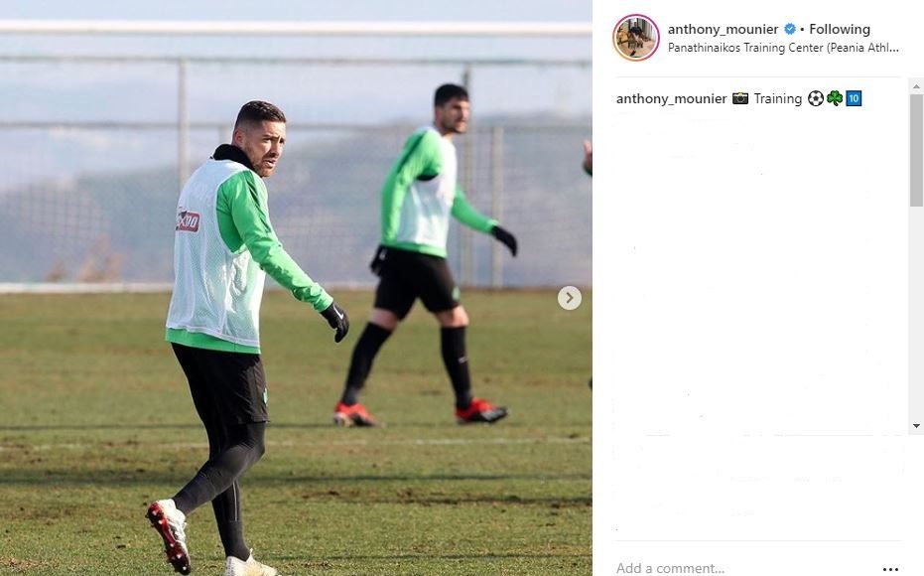Click the blue verified badge icon

click(x=790, y=29)
